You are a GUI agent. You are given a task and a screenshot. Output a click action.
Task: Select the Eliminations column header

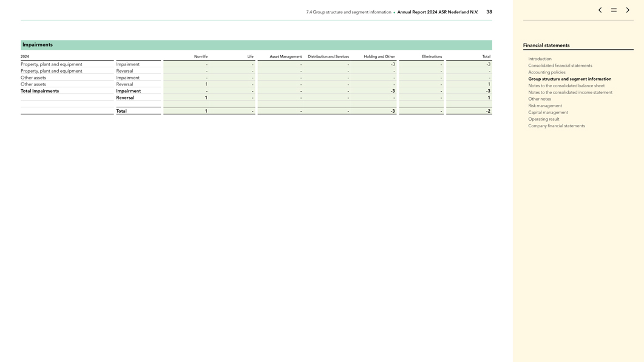point(432,56)
